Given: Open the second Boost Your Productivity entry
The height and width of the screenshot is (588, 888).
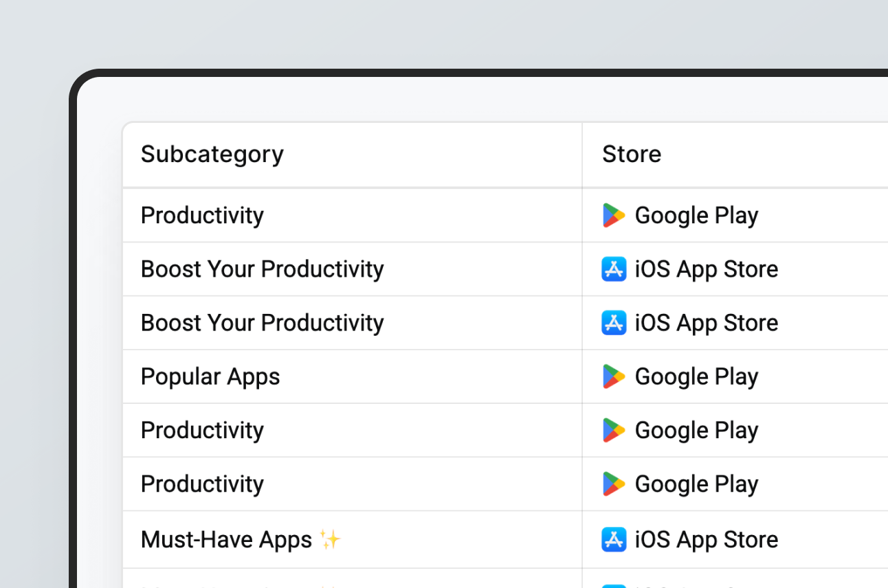Looking at the screenshot, I should (262, 323).
